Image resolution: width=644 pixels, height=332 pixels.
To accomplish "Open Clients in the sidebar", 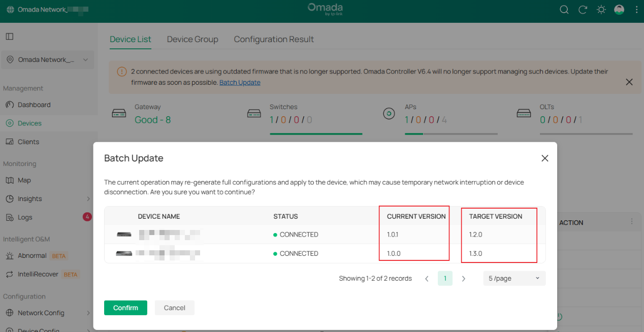I will point(28,142).
